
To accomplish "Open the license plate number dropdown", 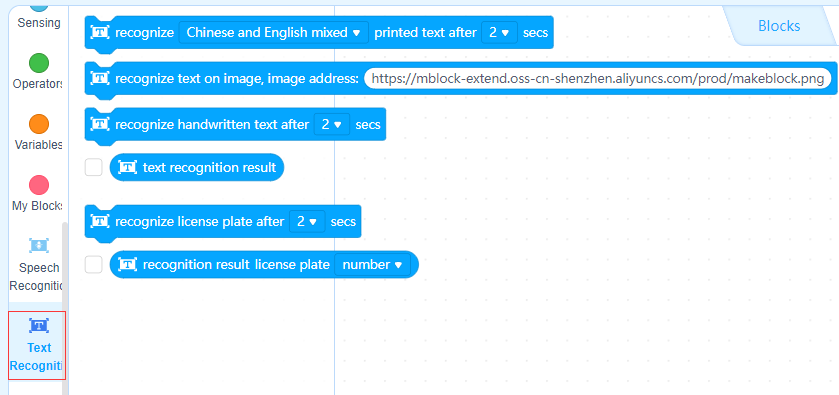I will click(x=372, y=265).
